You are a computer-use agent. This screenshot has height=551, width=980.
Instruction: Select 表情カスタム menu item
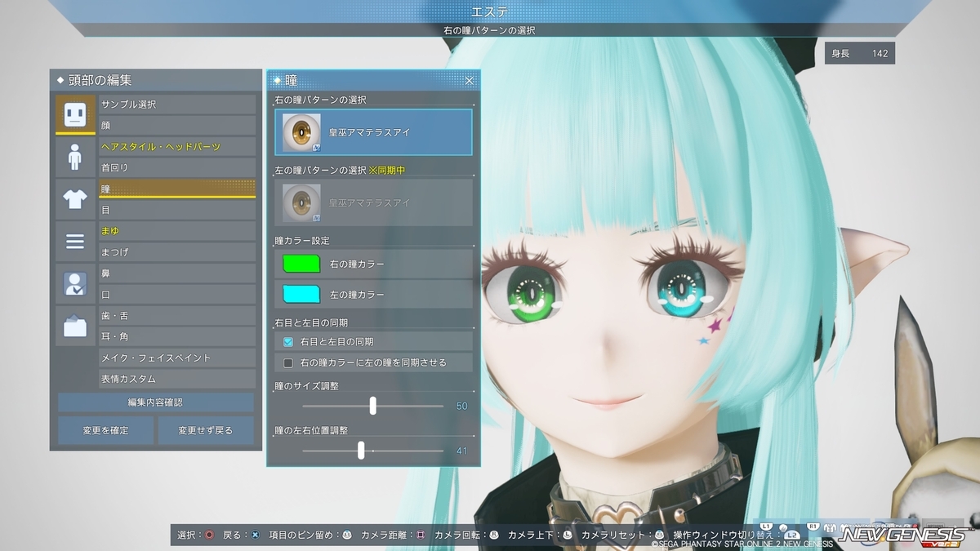[x=177, y=379]
